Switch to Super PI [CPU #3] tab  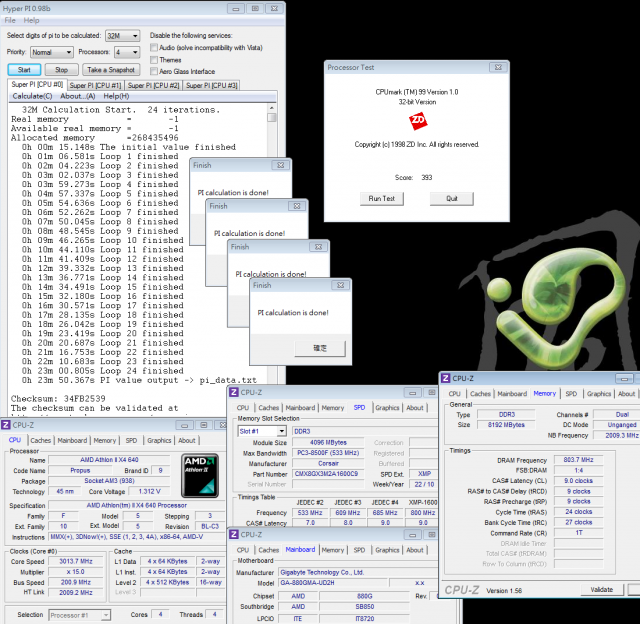[x=211, y=85]
